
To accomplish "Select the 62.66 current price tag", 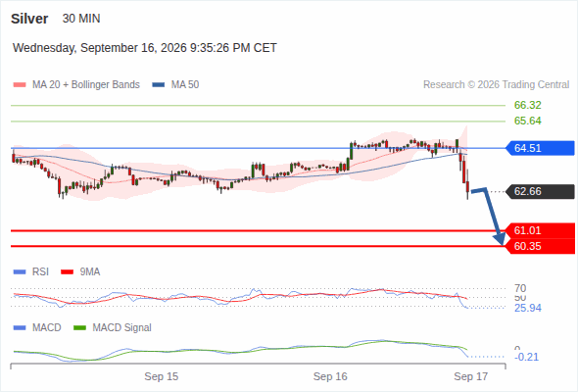I will pyautogui.click(x=540, y=191).
